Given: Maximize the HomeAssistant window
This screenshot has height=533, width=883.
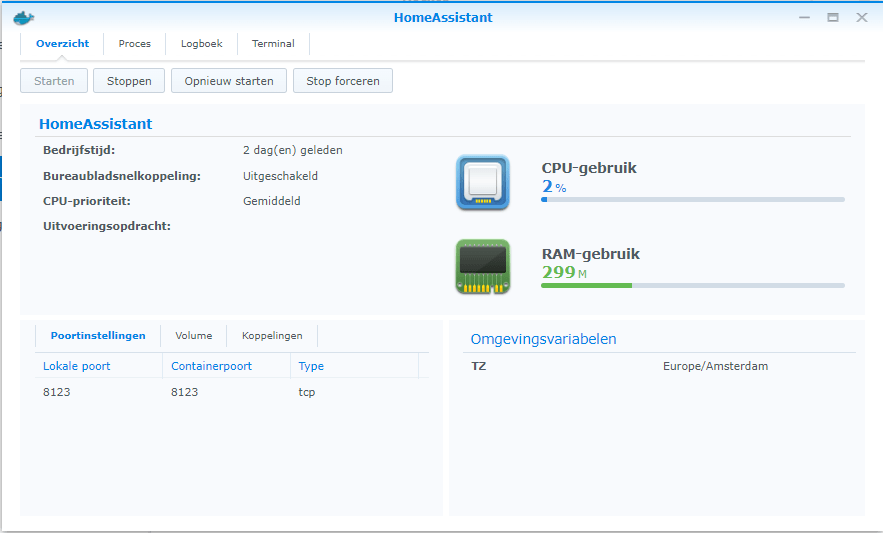Looking at the screenshot, I should coord(833,17).
